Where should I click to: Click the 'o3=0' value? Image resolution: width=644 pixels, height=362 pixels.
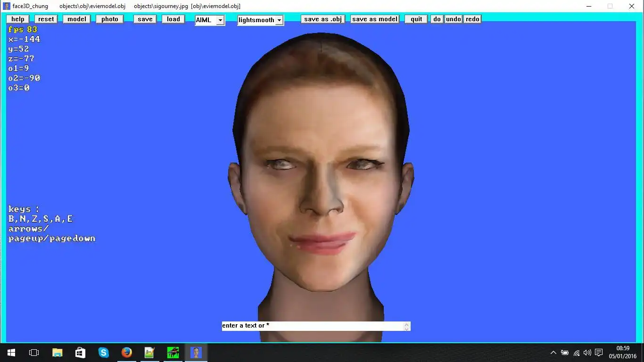19,88
